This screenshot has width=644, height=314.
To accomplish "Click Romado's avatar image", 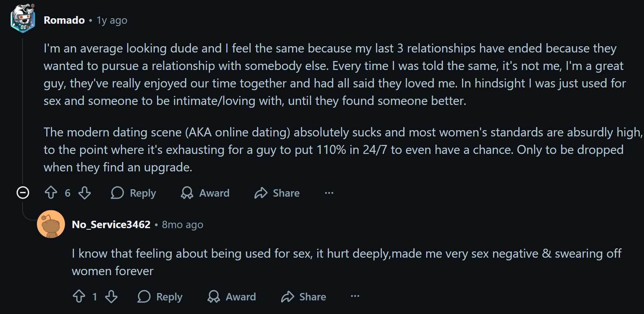I will pyautogui.click(x=23, y=19).
